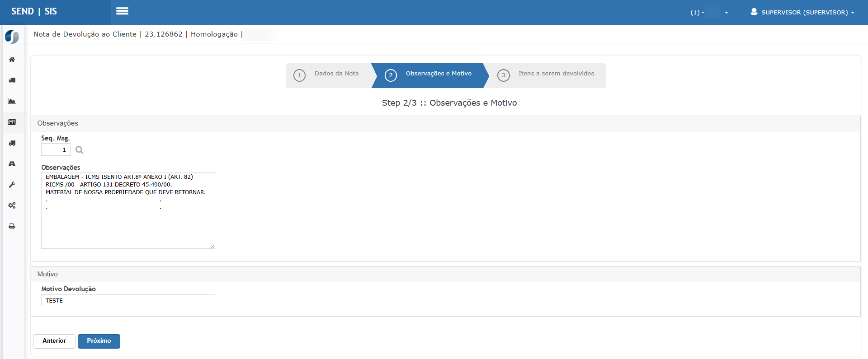This screenshot has width=868, height=359.
Task: Expand the SUPERVISOR user dropdown
Action: tap(802, 12)
